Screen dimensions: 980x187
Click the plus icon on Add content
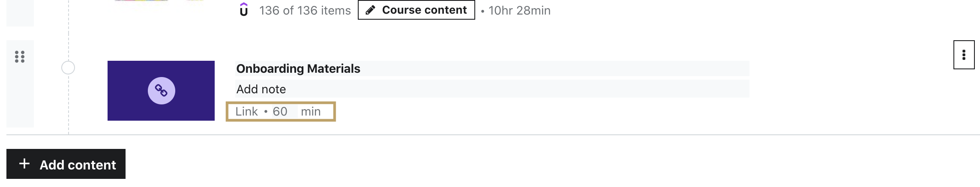(x=24, y=164)
